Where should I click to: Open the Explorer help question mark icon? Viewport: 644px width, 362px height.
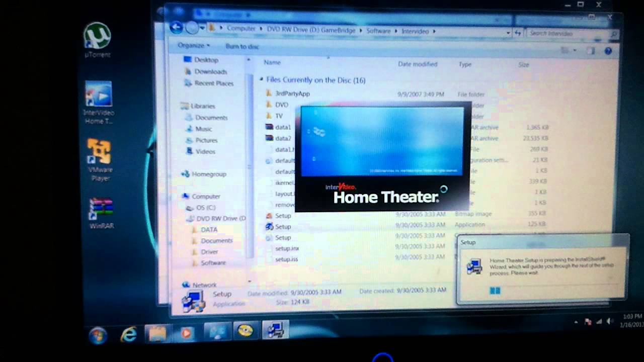(x=608, y=51)
